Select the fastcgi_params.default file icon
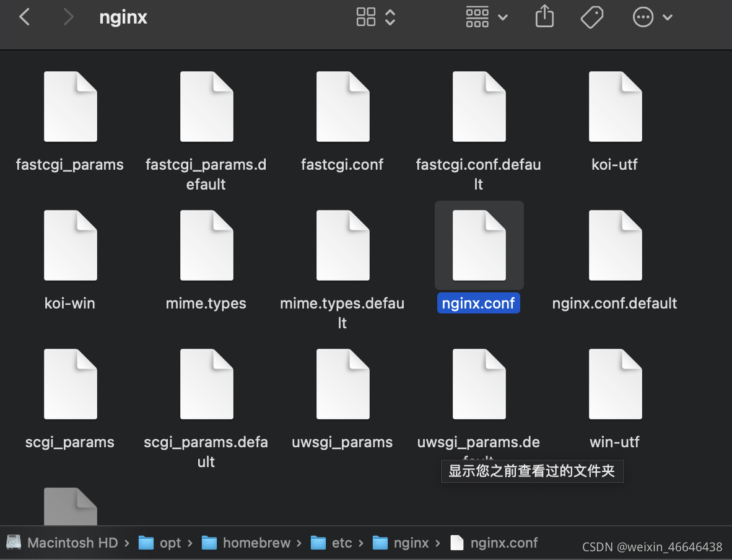The height and width of the screenshot is (560, 732). pos(207,107)
